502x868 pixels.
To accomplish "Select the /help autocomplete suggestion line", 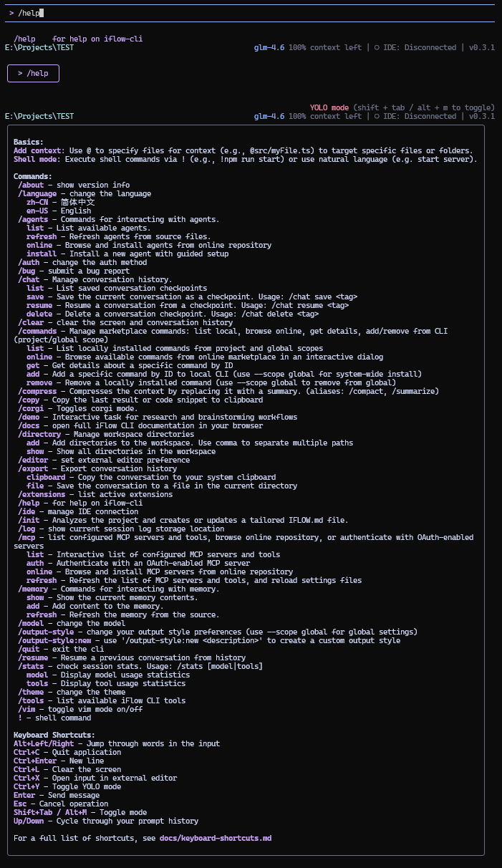I will pos(78,39).
